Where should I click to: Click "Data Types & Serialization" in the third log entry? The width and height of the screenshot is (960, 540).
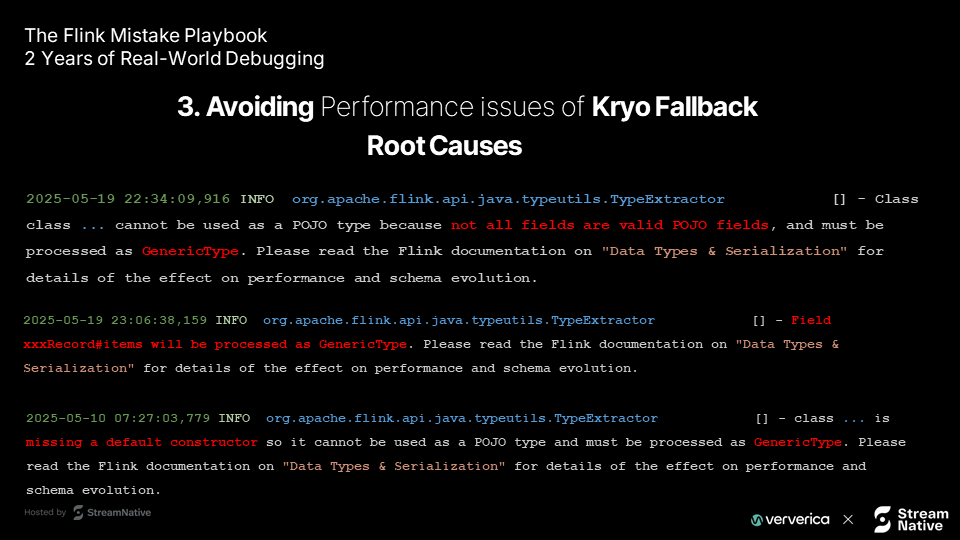click(x=394, y=466)
